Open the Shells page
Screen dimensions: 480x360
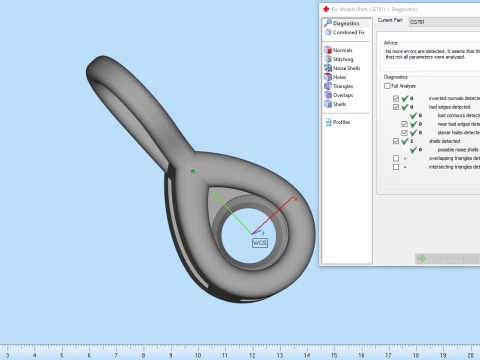(339, 104)
